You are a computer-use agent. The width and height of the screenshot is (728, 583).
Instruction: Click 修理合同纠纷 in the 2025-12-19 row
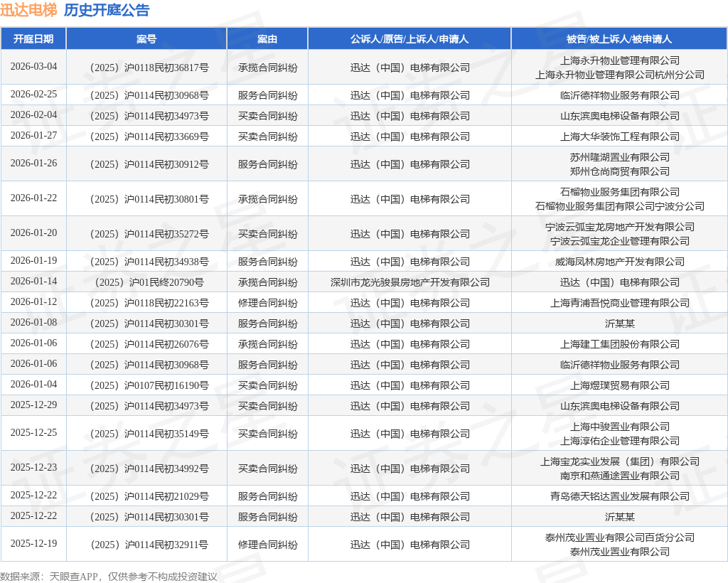point(267,545)
